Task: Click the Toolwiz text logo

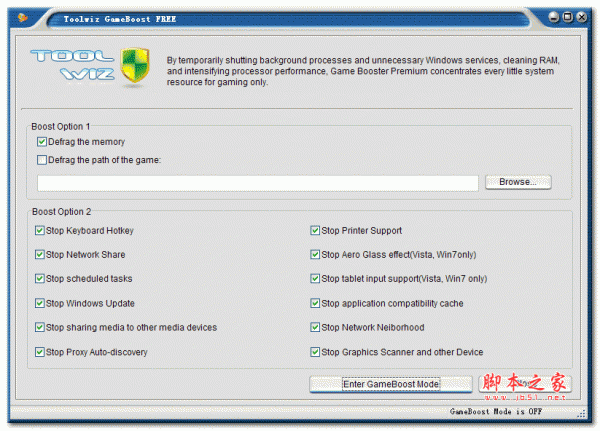Action: point(72,65)
